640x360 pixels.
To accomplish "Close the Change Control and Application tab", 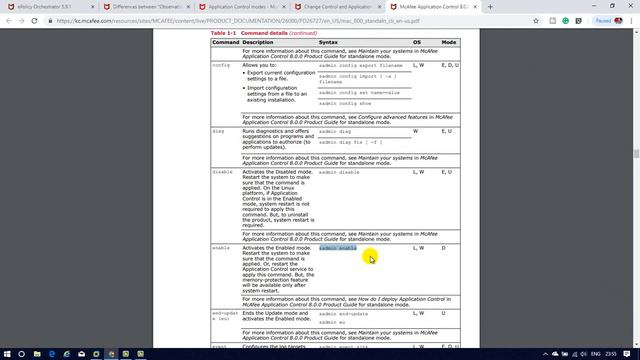I will tap(380, 7).
